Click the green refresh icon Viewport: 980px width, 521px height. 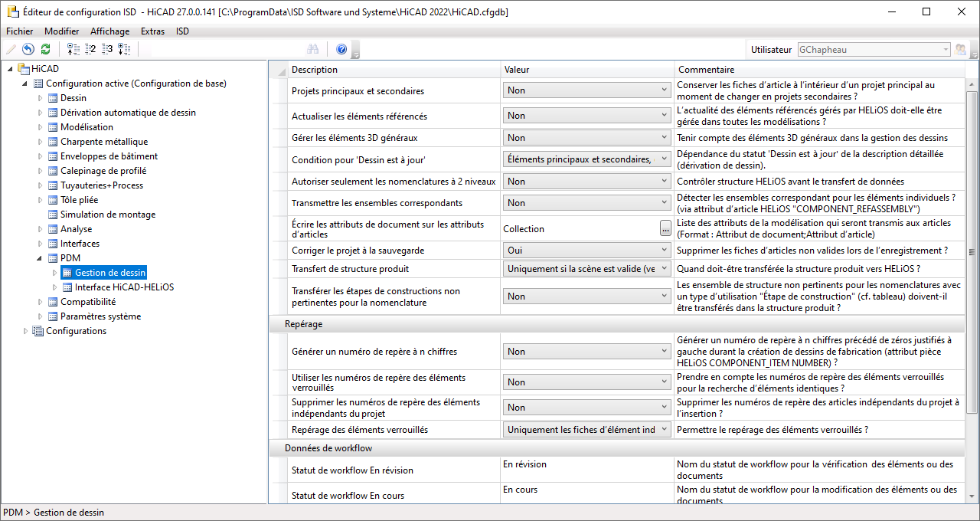pos(45,50)
